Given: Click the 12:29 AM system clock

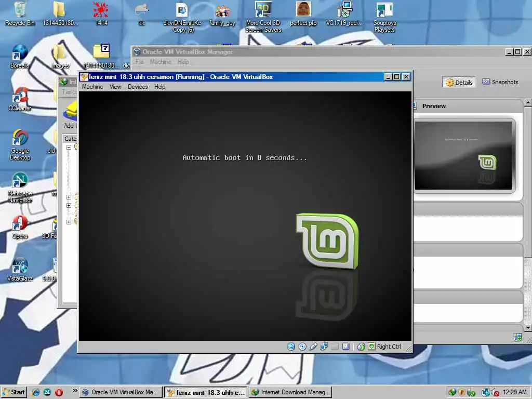Looking at the screenshot, I should tap(515, 393).
